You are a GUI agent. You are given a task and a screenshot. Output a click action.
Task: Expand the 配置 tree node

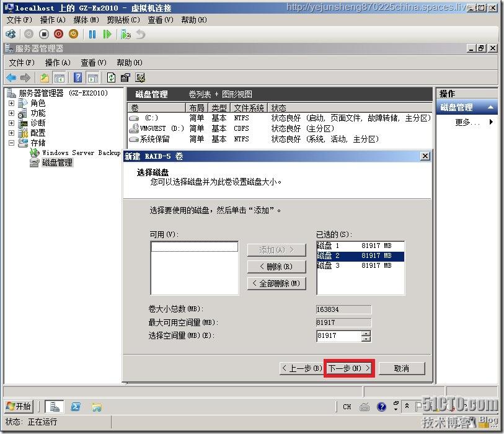pyautogui.click(x=11, y=133)
